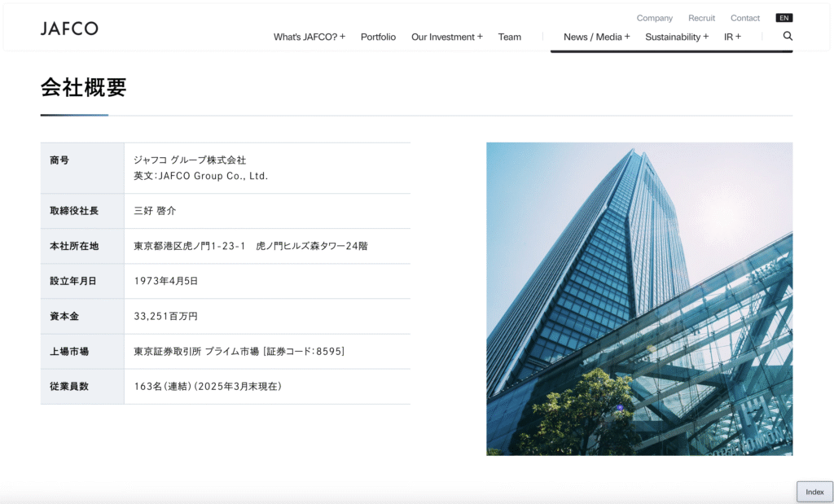Select the ジャフコ グループ株式会社 text
This screenshot has width=834, height=504.
click(190, 160)
